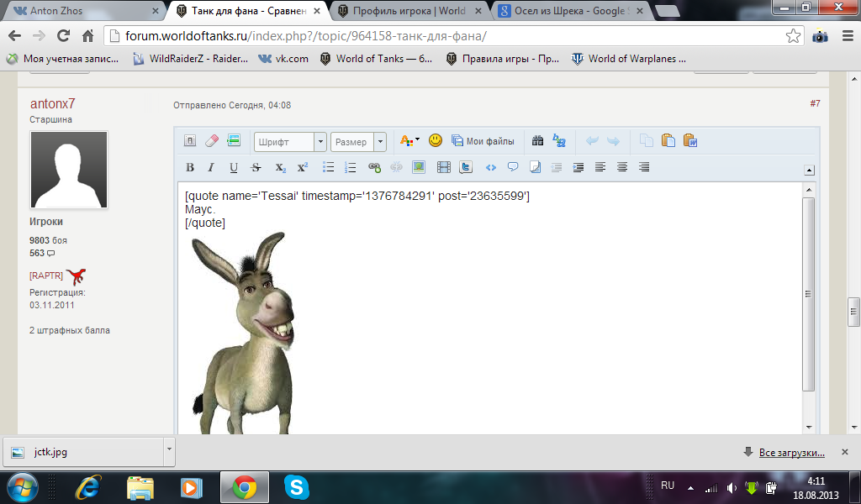Toggle bold formatting in the editor
This screenshot has height=504, width=861.
[x=190, y=167]
